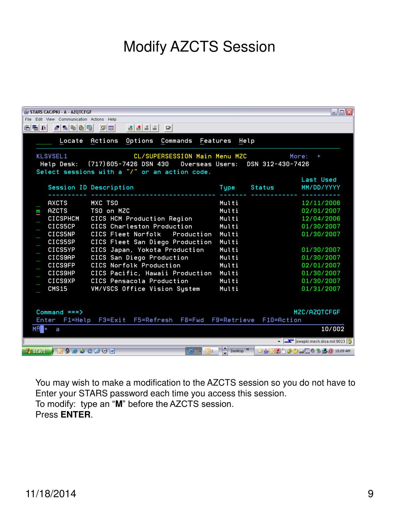Click the red door disconnect toolbar icon
Image resolution: width=399 pixels, height=532 pixels.
[x=44, y=128]
